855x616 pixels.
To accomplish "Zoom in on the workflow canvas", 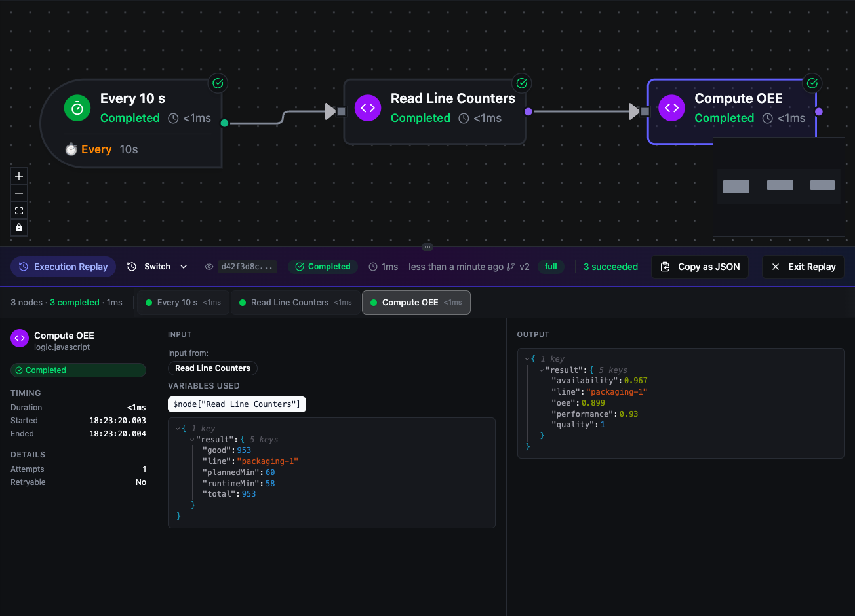I will 19,176.
